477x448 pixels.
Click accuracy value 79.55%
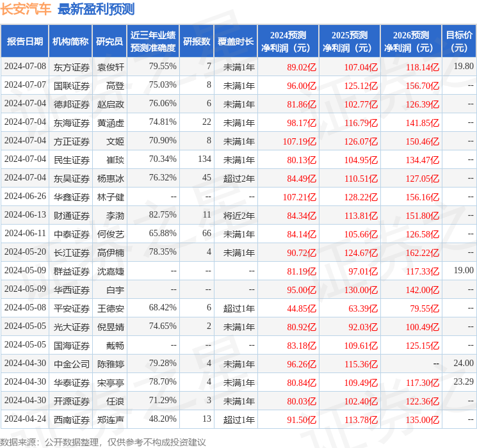click(163, 66)
